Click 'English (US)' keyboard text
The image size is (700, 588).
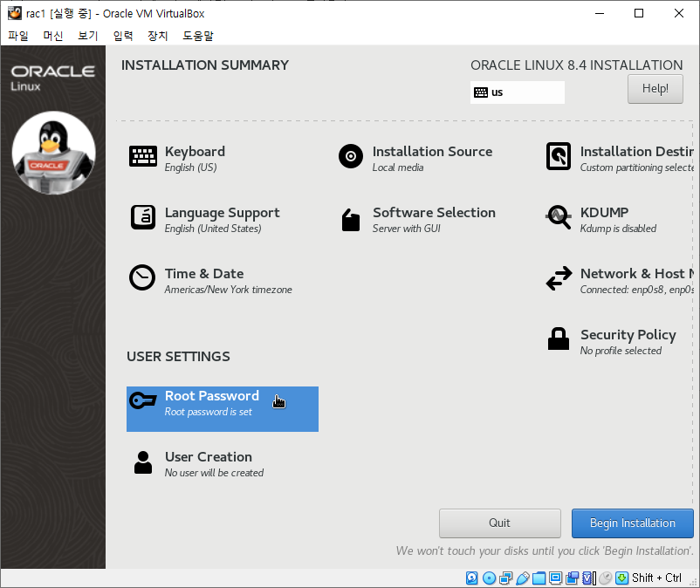(190, 168)
